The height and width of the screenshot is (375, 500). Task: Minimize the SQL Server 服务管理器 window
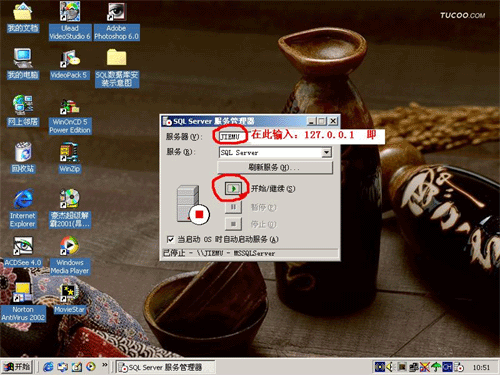311,121
